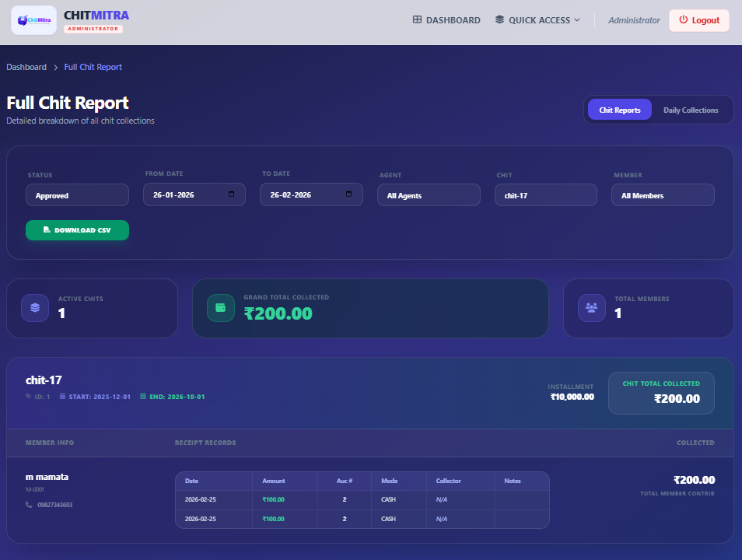The height and width of the screenshot is (560, 742).
Task: Click the Active Chits layers icon
Action: tap(35, 308)
